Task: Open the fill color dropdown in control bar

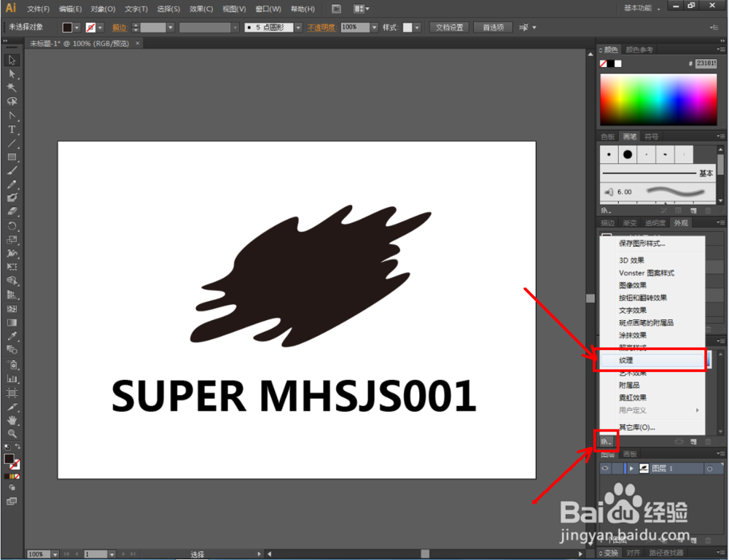Action: click(77, 28)
